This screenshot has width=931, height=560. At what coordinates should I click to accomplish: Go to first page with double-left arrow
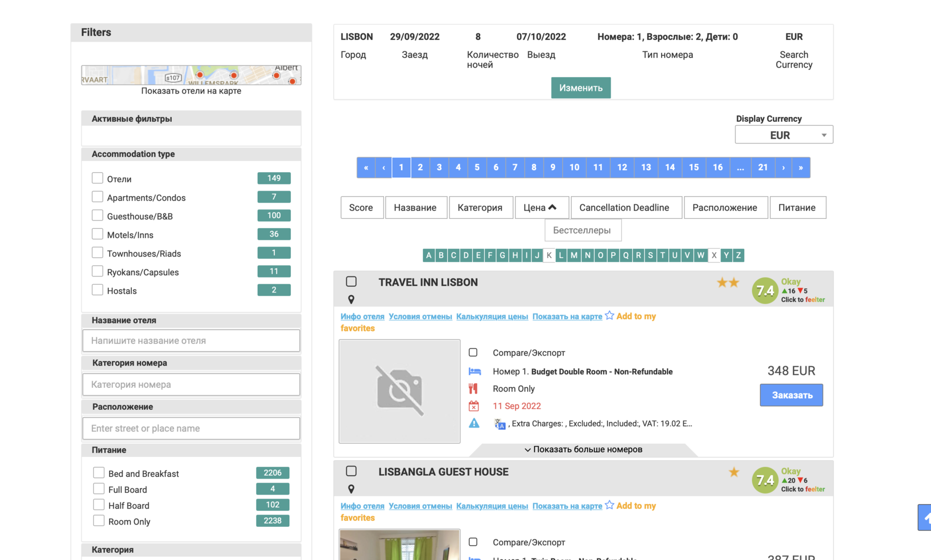point(366,167)
